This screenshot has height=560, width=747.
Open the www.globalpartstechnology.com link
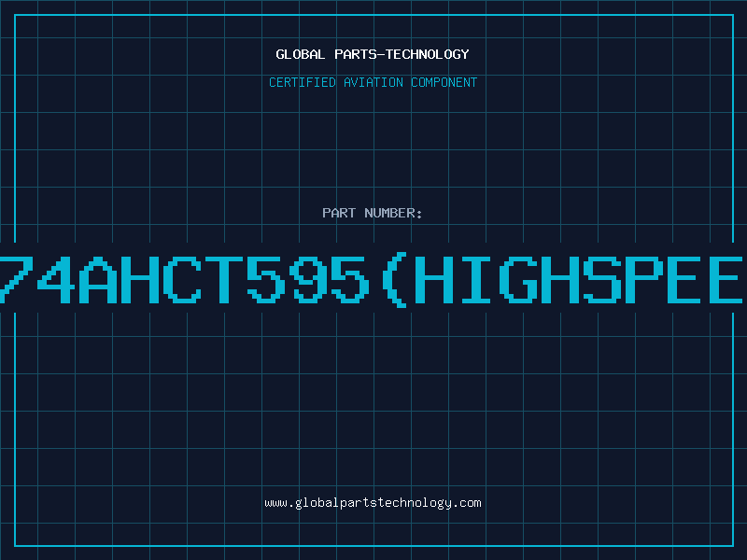click(x=373, y=503)
